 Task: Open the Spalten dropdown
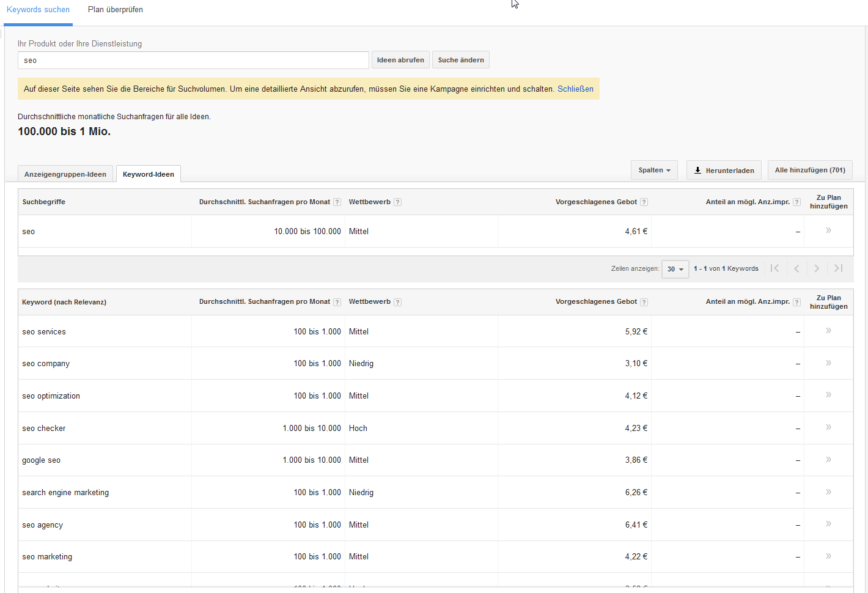click(654, 170)
